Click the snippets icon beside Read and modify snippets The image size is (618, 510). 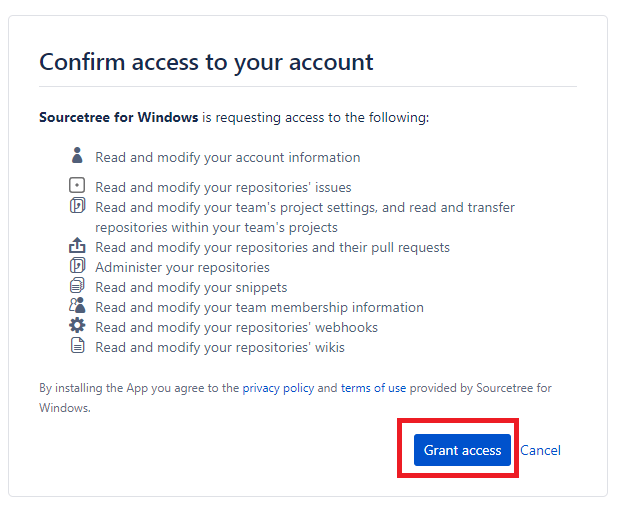pos(77,285)
